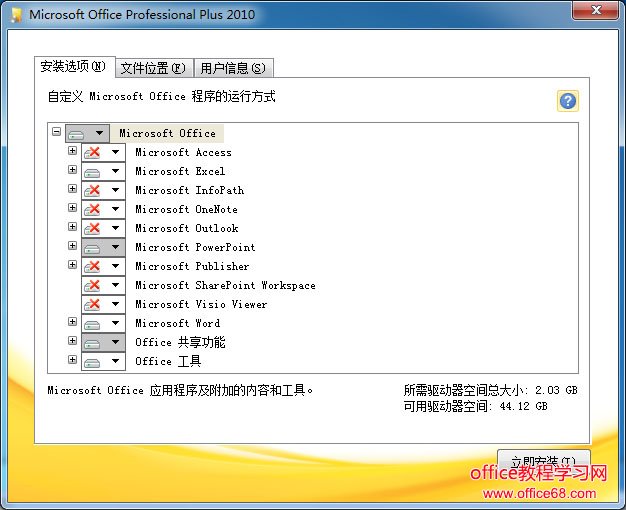Image resolution: width=626 pixels, height=510 pixels.
Task: Expand the Microsoft Excel node
Action: 72,170
